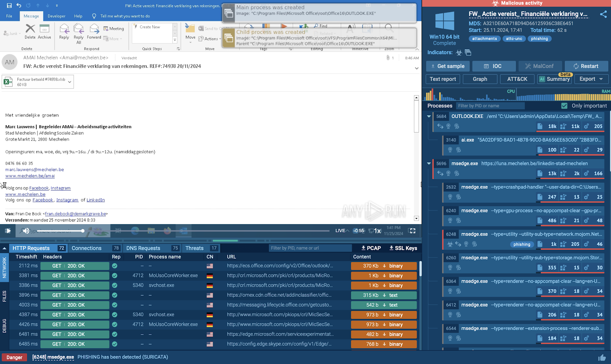Click the green reputation check for 2112 ms request
The width and height of the screenshot is (611, 364).
pos(115,266)
